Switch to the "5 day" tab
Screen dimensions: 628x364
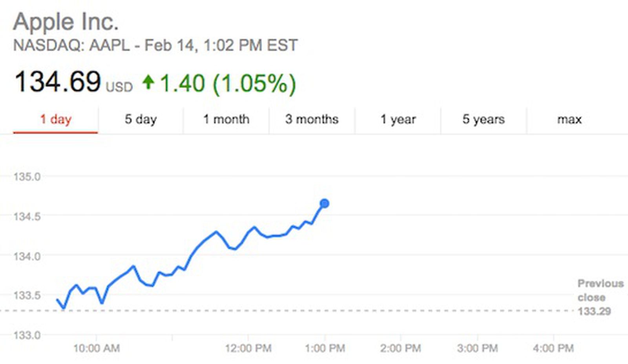[x=139, y=119]
